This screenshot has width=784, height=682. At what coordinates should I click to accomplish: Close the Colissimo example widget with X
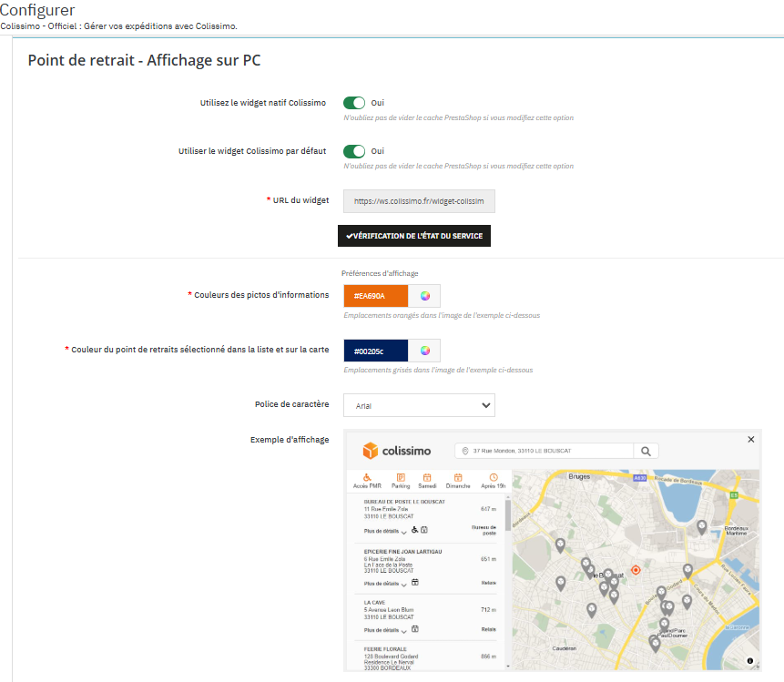pos(751,440)
